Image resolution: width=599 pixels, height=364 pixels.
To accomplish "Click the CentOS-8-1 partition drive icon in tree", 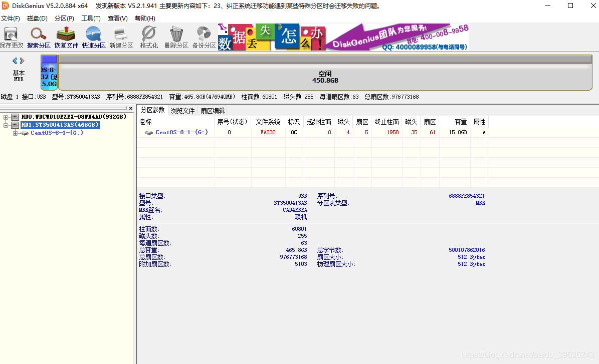I will pyautogui.click(x=25, y=133).
